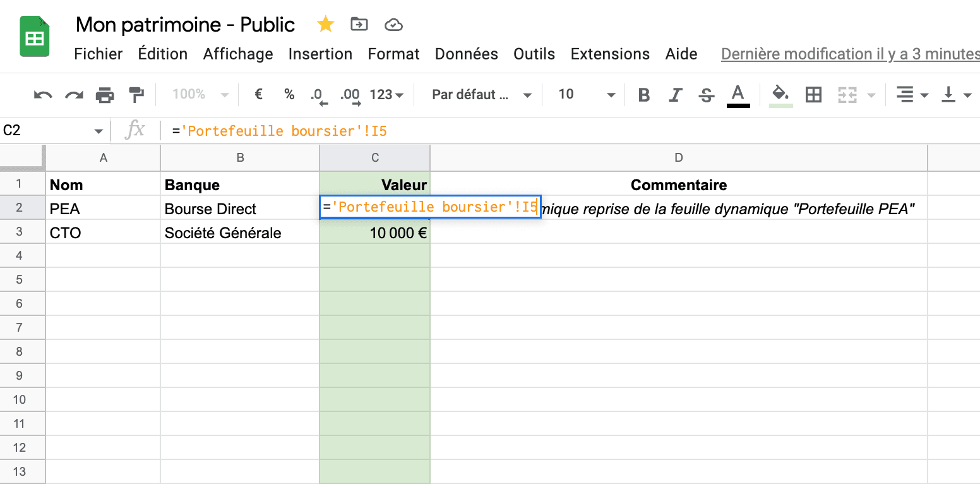Screen dimensions: 980x484
Task: Select the '10 000 €' cell
Action: pyautogui.click(x=375, y=233)
